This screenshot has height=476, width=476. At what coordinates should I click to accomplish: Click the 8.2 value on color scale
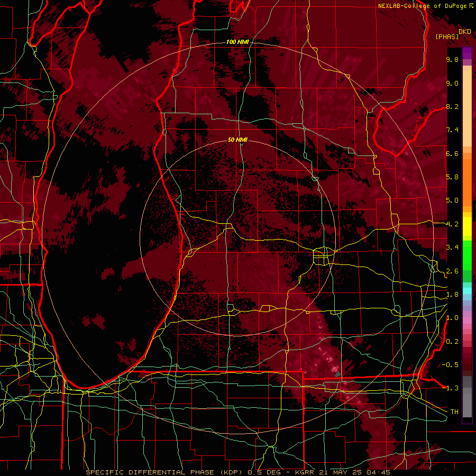coord(452,106)
